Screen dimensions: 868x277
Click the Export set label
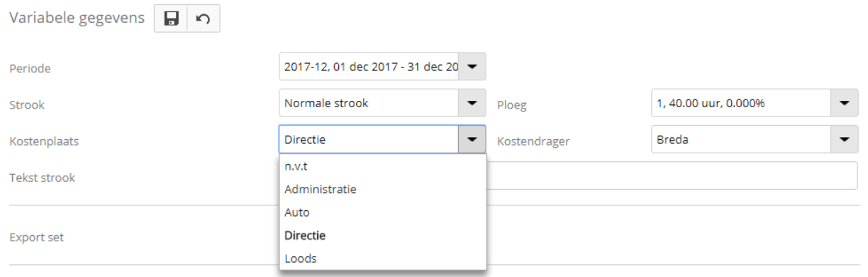click(x=36, y=237)
